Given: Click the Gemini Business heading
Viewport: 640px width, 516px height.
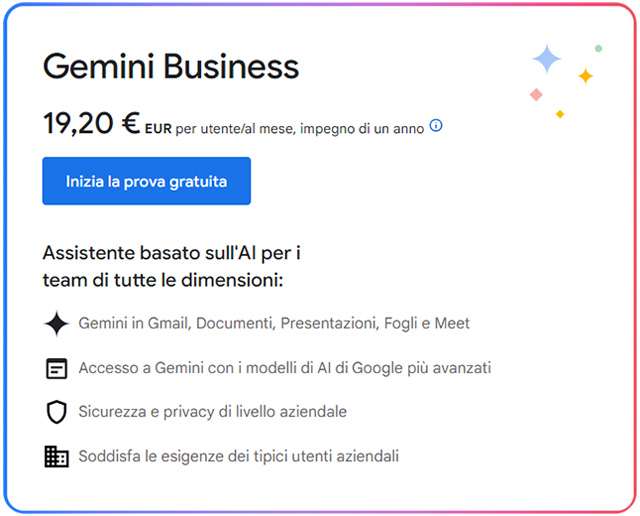Looking at the screenshot, I should click(x=171, y=67).
